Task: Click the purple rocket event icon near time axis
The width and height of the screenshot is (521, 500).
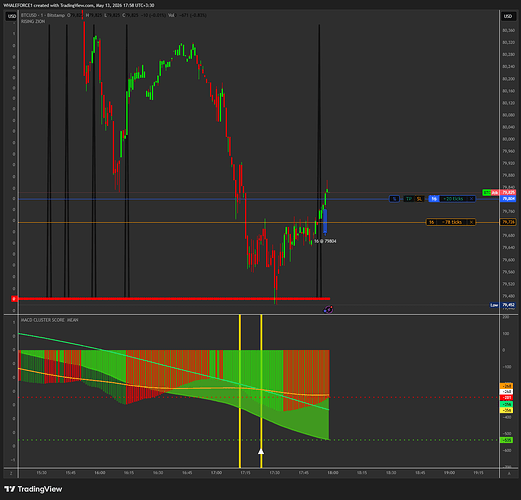Action: [x=328, y=310]
